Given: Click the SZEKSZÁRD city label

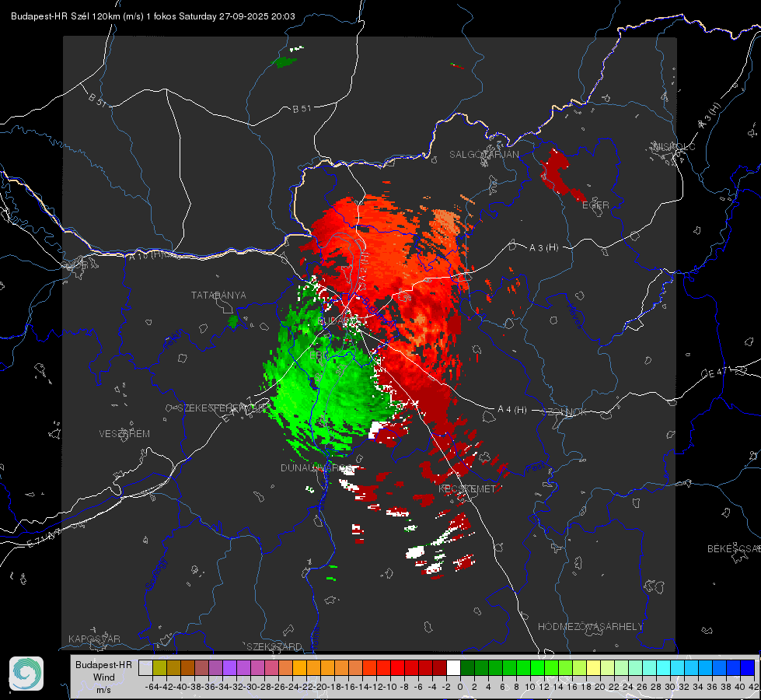Looking at the screenshot, I should pos(274,646).
